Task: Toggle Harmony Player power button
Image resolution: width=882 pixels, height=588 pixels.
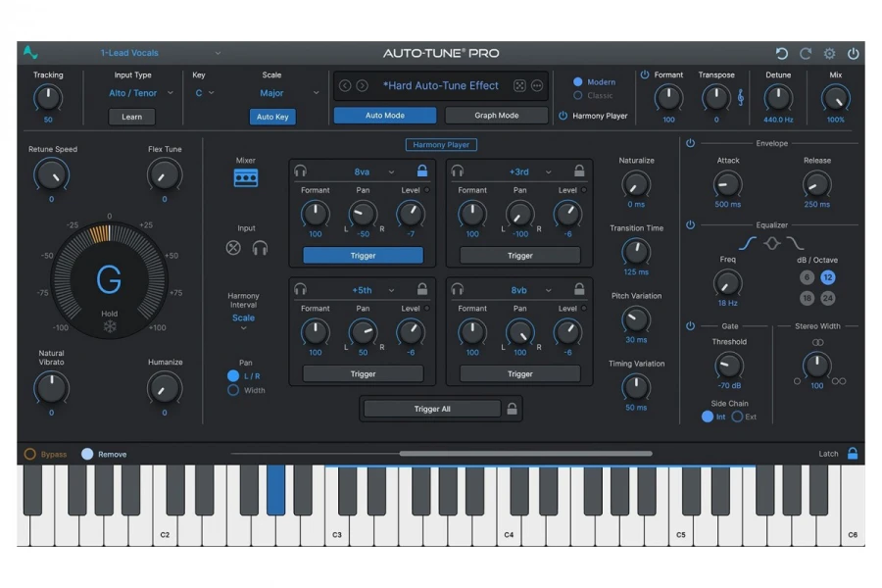Action: click(x=563, y=116)
